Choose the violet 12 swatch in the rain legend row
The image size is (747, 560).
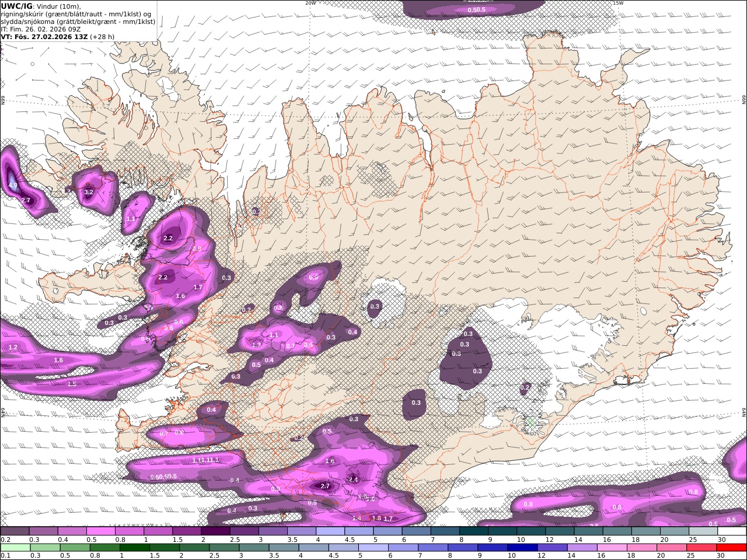[x=551, y=547]
